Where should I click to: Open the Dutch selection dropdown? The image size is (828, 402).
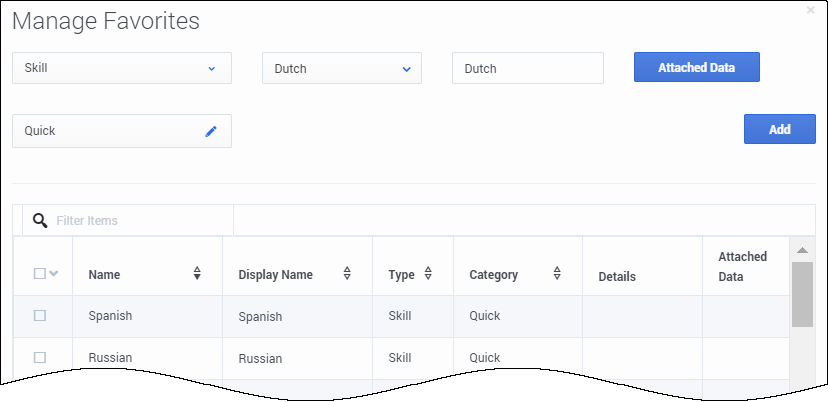pyautogui.click(x=342, y=68)
